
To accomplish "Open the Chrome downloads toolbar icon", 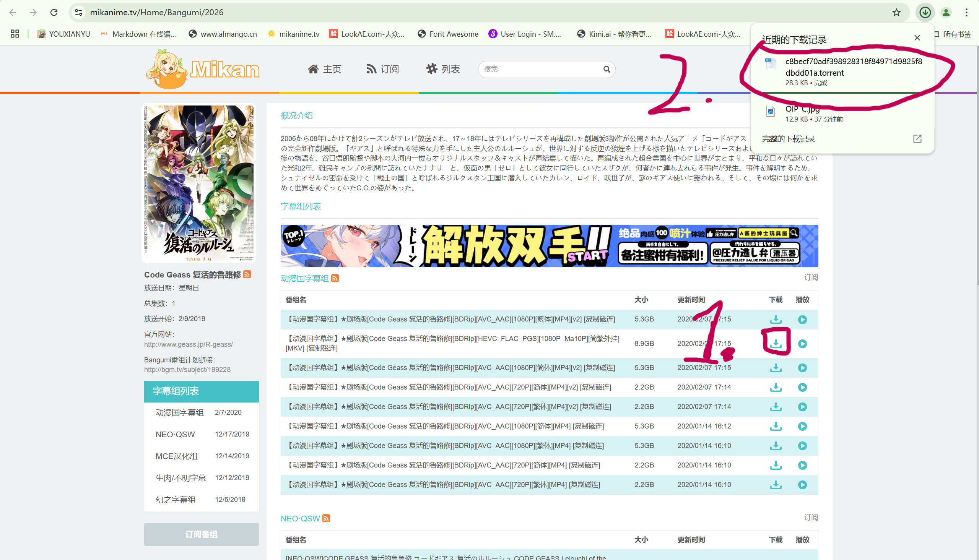I will pyautogui.click(x=925, y=12).
